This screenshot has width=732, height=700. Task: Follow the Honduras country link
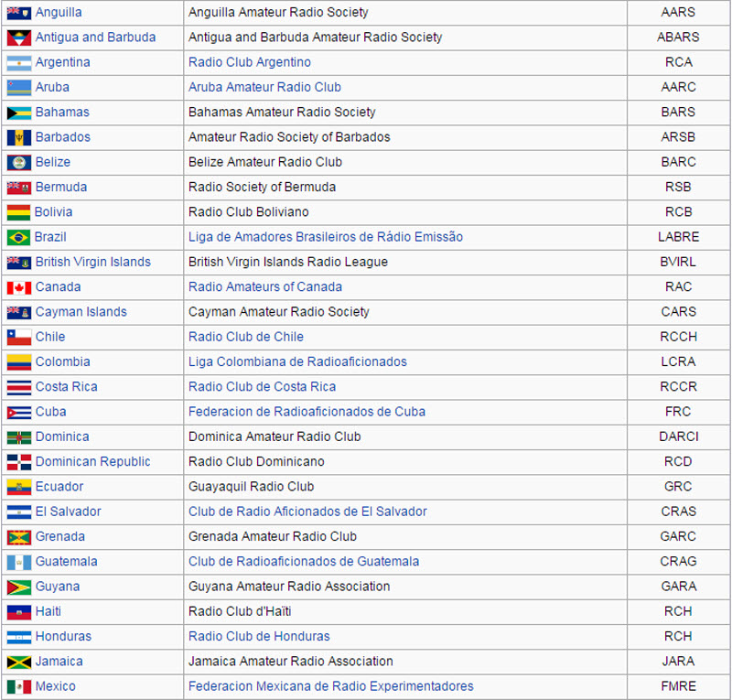tap(63, 636)
